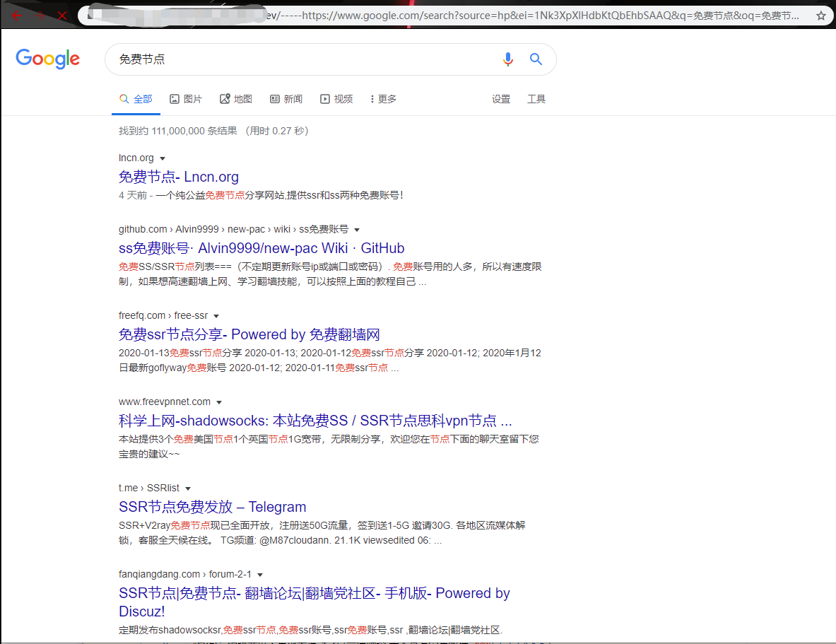Viewport: 836px width, 644px height.
Task: Expand the lncn.org result dropdown arrow
Action: point(163,158)
